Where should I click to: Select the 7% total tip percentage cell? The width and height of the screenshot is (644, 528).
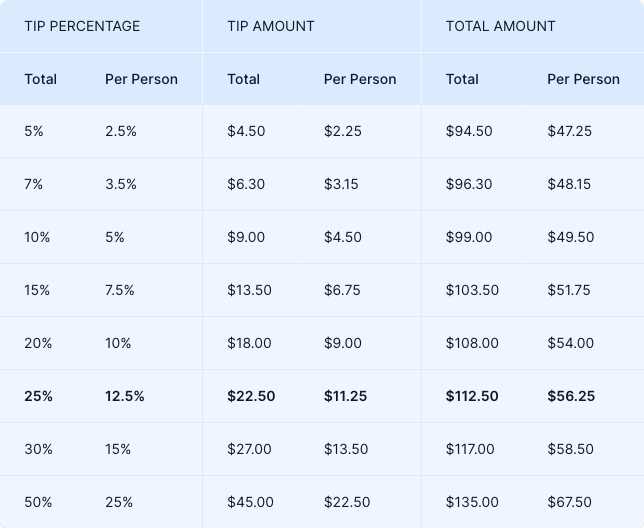tap(35, 184)
